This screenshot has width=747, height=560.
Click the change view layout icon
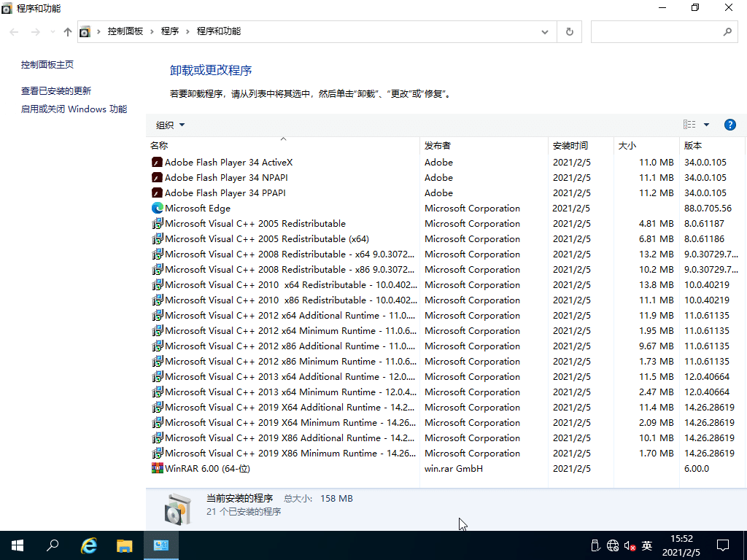(x=689, y=124)
